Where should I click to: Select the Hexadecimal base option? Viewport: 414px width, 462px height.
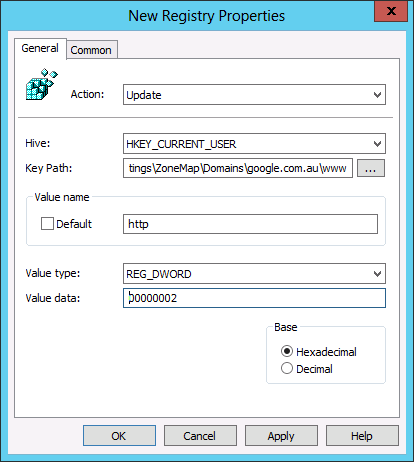[x=287, y=351]
